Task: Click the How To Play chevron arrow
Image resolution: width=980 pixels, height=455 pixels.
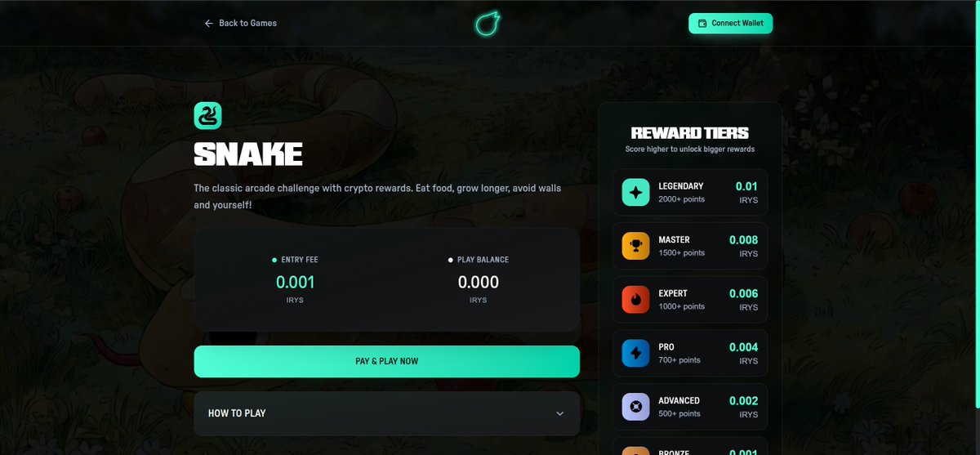Action: tap(560, 413)
